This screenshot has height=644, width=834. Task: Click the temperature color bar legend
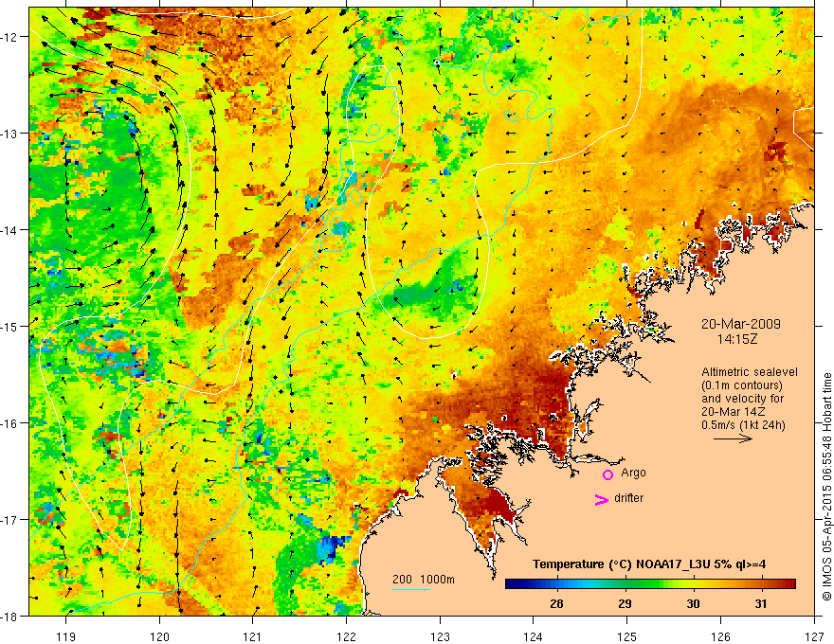click(x=650, y=584)
